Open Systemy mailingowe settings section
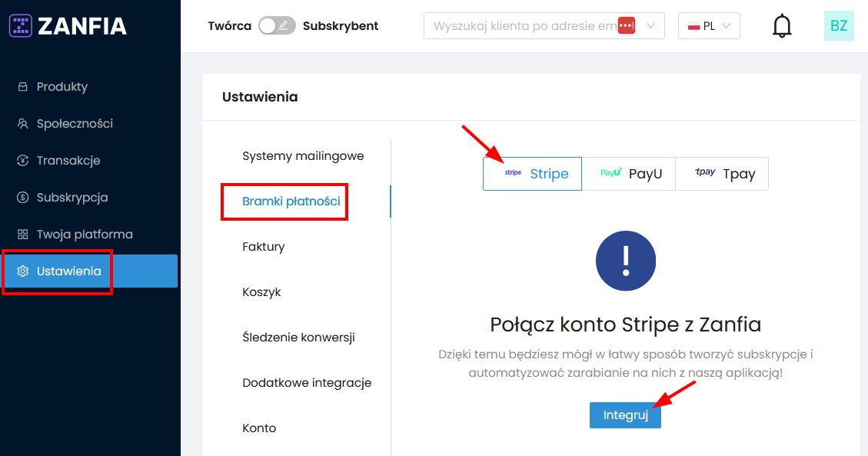 point(303,156)
